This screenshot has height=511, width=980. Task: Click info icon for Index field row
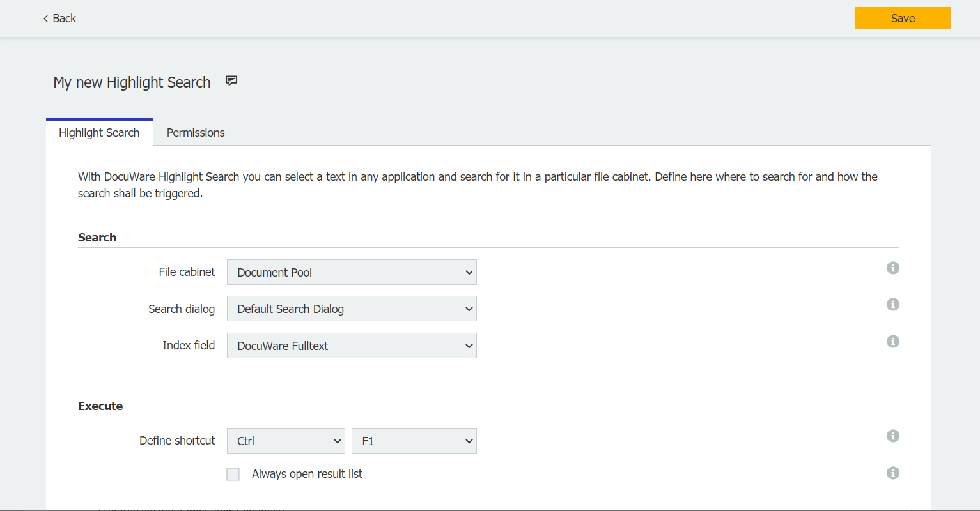pyautogui.click(x=893, y=342)
